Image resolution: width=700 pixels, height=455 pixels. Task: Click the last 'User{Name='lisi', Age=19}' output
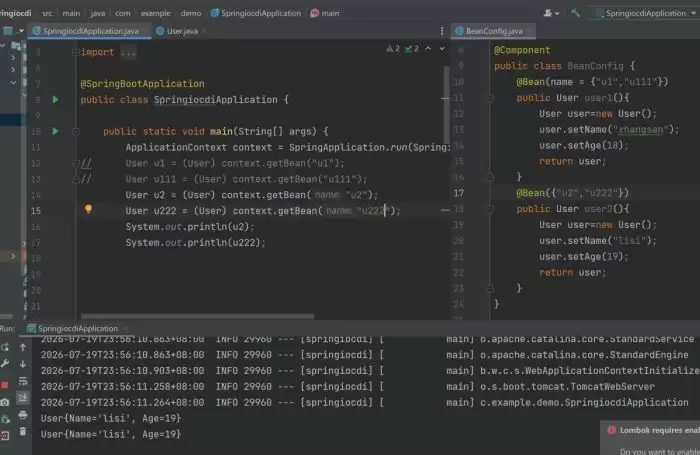pos(111,434)
